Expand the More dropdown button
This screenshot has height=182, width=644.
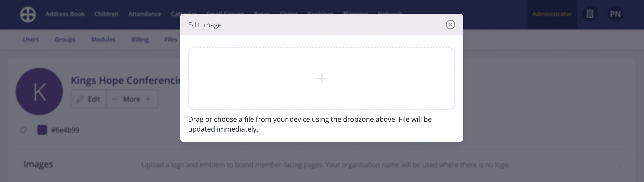132,99
